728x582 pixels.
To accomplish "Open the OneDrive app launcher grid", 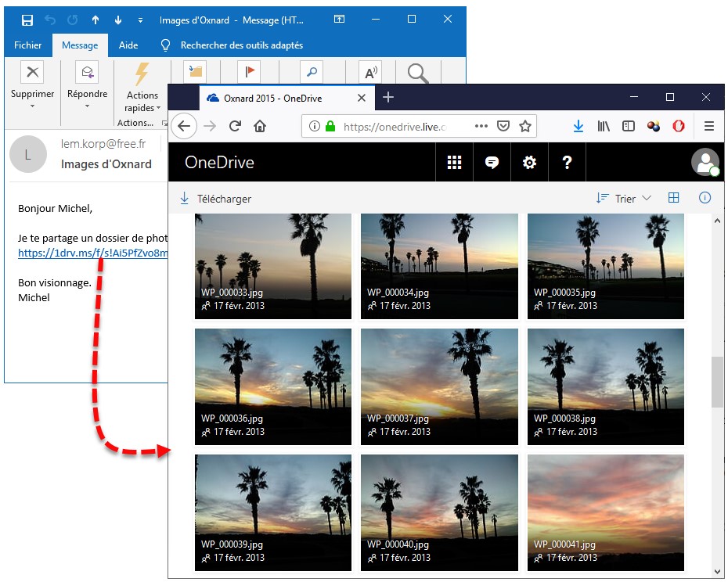I will click(x=454, y=163).
